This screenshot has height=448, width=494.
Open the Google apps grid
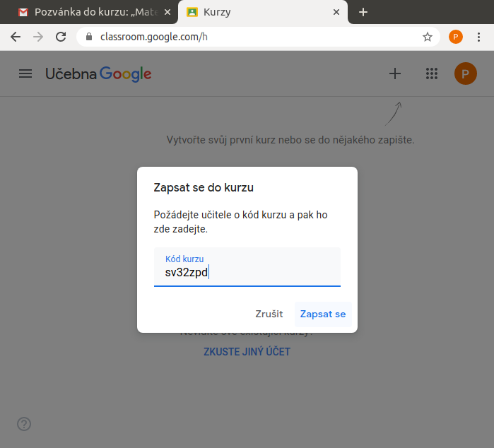[432, 73]
